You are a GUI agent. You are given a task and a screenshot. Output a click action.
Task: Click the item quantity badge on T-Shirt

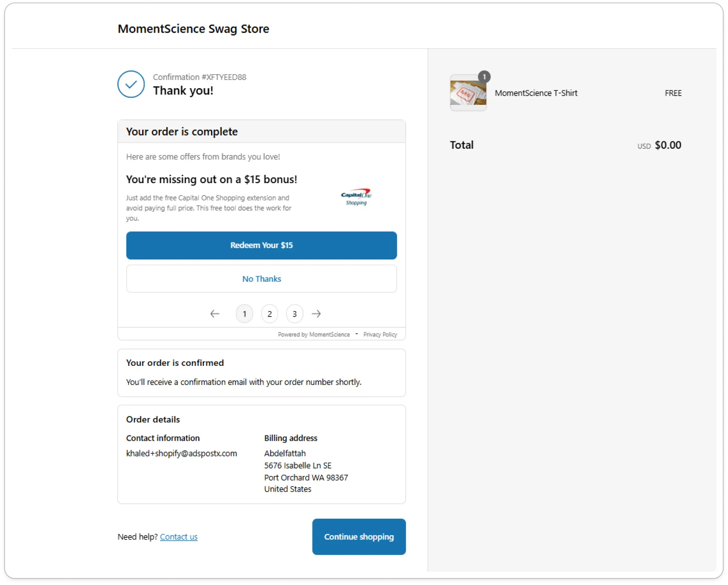point(484,77)
